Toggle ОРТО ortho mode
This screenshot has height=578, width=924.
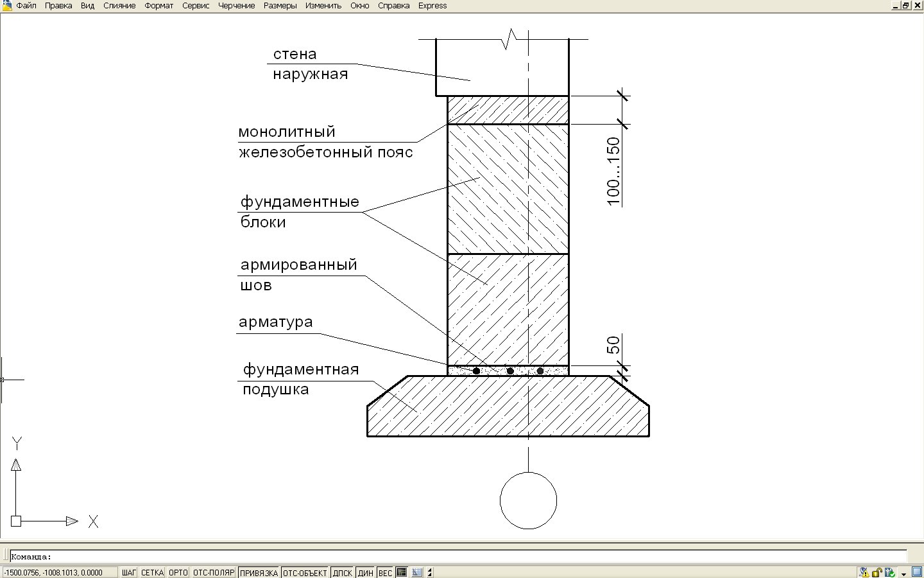point(178,572)
